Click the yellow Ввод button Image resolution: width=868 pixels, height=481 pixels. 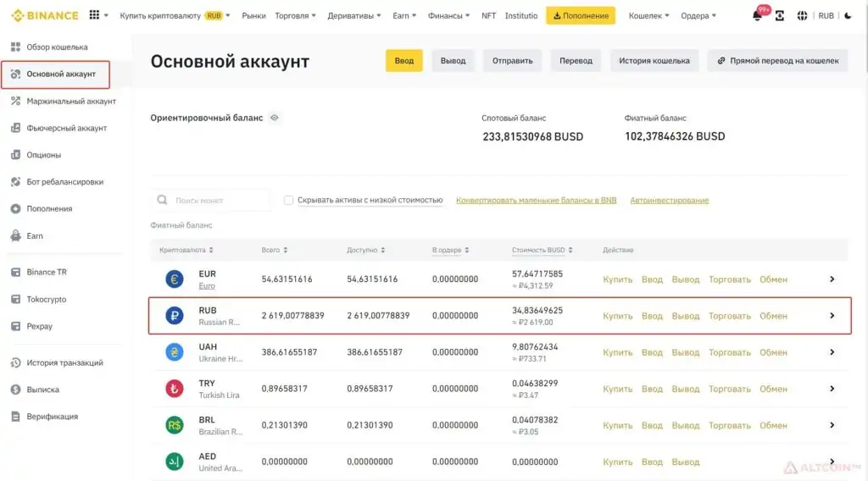404,61
